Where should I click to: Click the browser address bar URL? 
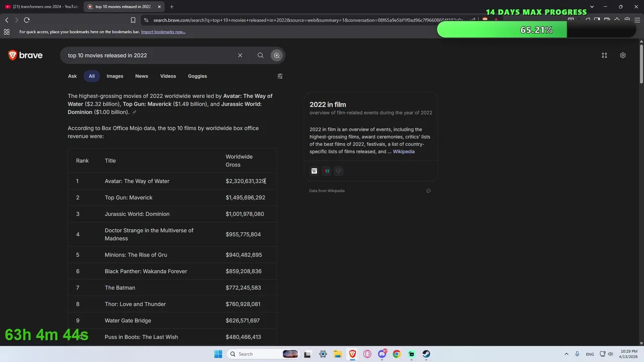[307, 20]
